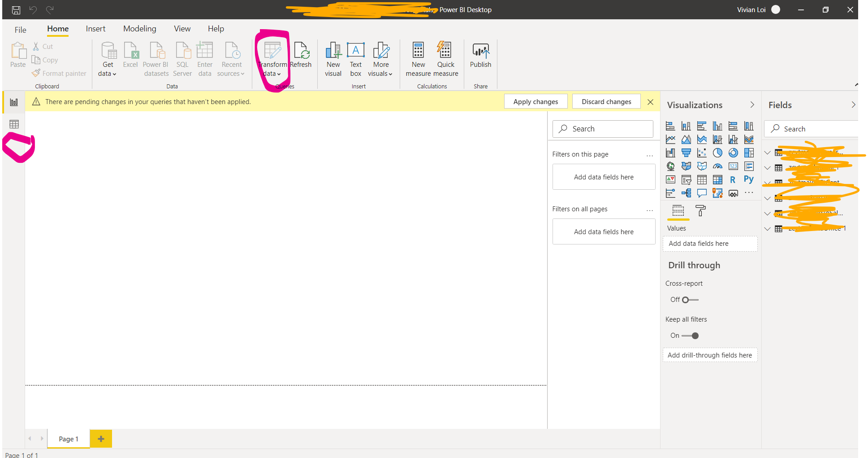868x458 pixels.
Task: Open More visuals dropdown
Action: click(x=380, y=59)
